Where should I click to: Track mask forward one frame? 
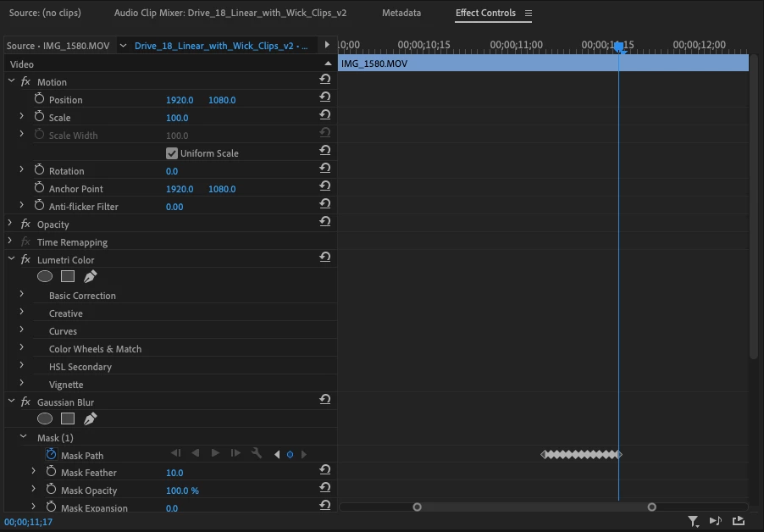coord(235,453)
